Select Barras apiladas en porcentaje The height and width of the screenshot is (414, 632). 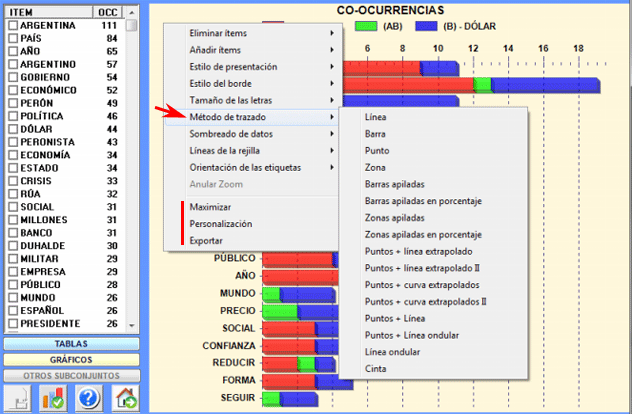click(x=423, y=201)
